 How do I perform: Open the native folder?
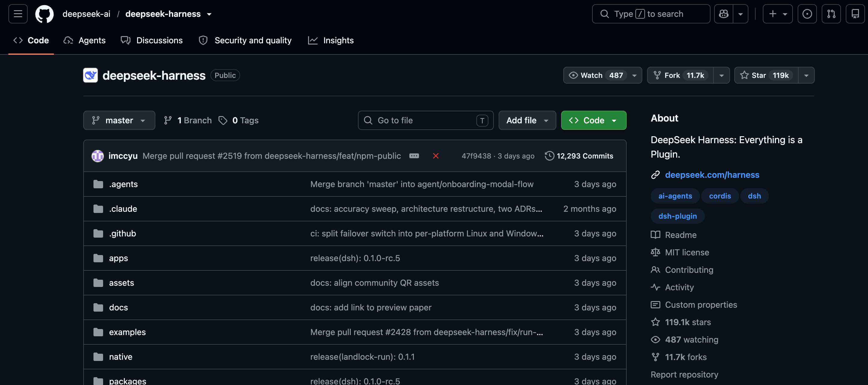(x=121, y=356)
